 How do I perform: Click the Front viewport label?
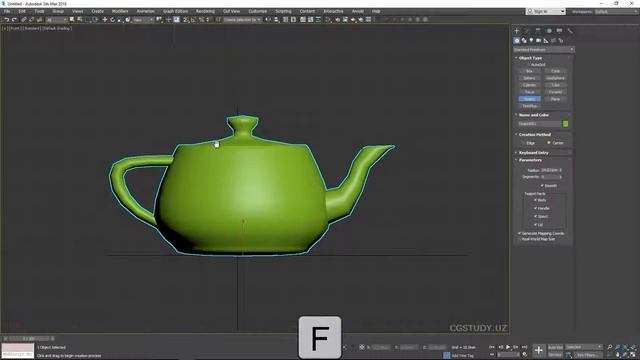(15, 28)
